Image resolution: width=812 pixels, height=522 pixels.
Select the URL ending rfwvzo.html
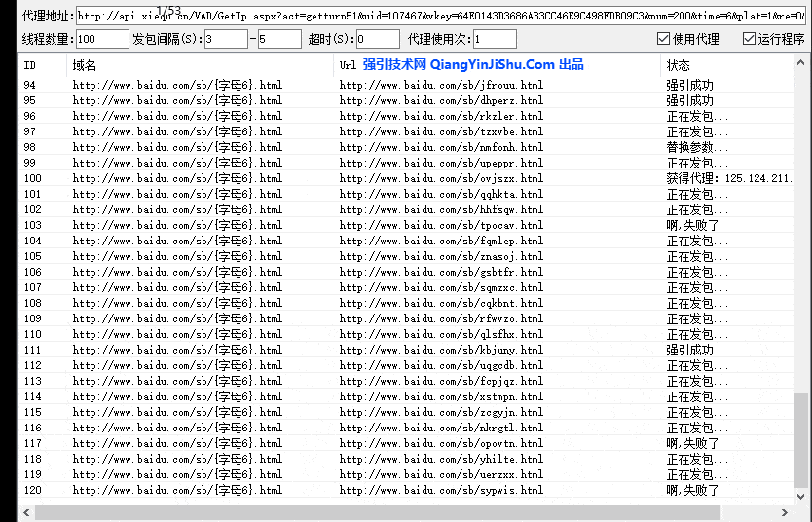point(441,318)
